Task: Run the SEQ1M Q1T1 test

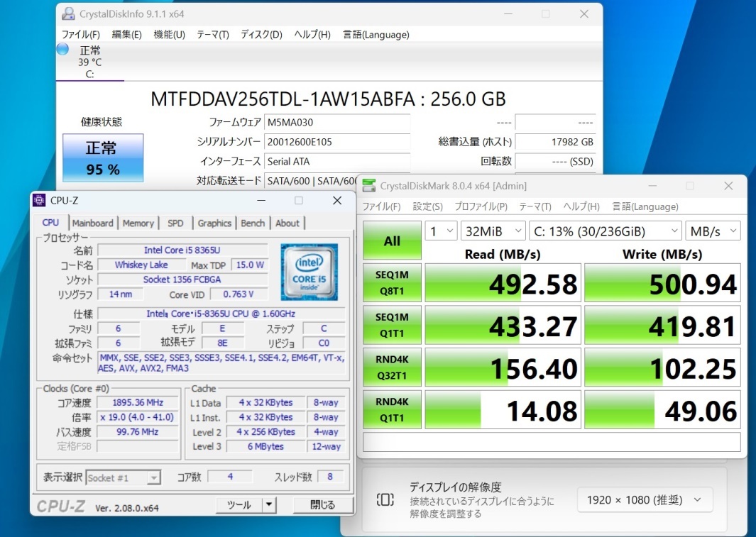Action: (392, 325)
